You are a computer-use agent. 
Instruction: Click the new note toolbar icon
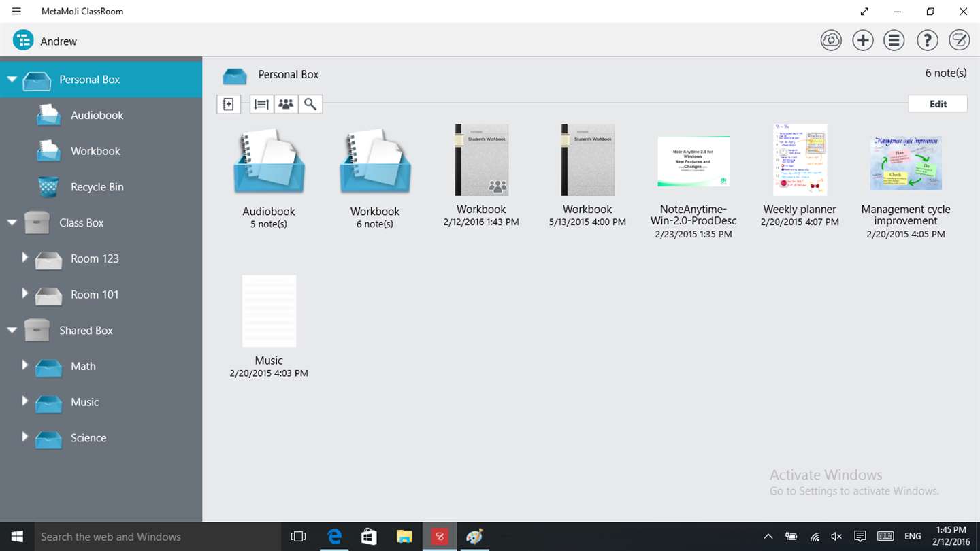pyautogui.click(x=228, y=104)
